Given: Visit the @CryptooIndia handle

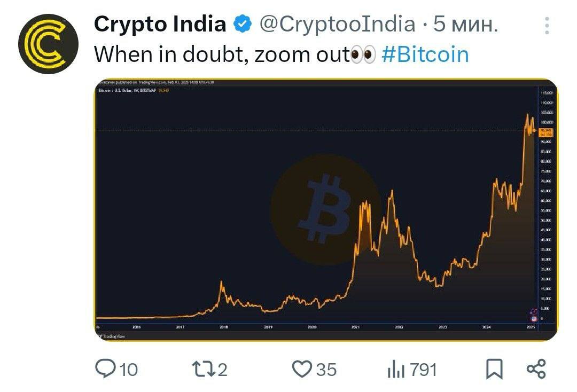Looking at the screenshot, I should point(338,24).
